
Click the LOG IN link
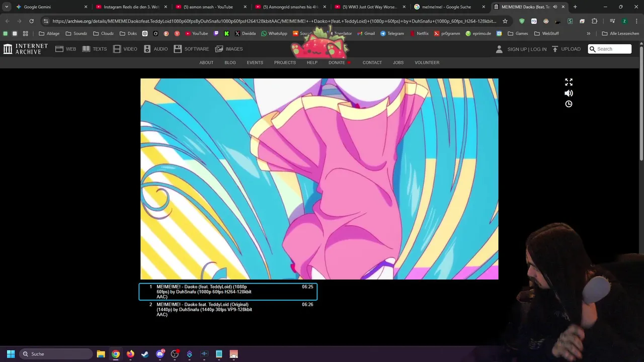tap(538, 49)
